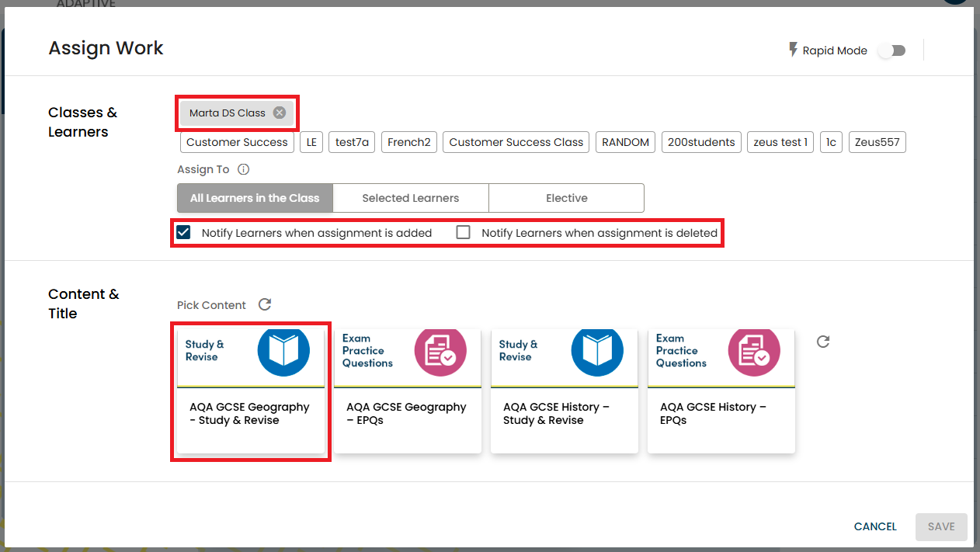Viewport: 980px width, 552px height.
Task: Click the pink History EPQs document icon
Action: (x=754, y=351)
